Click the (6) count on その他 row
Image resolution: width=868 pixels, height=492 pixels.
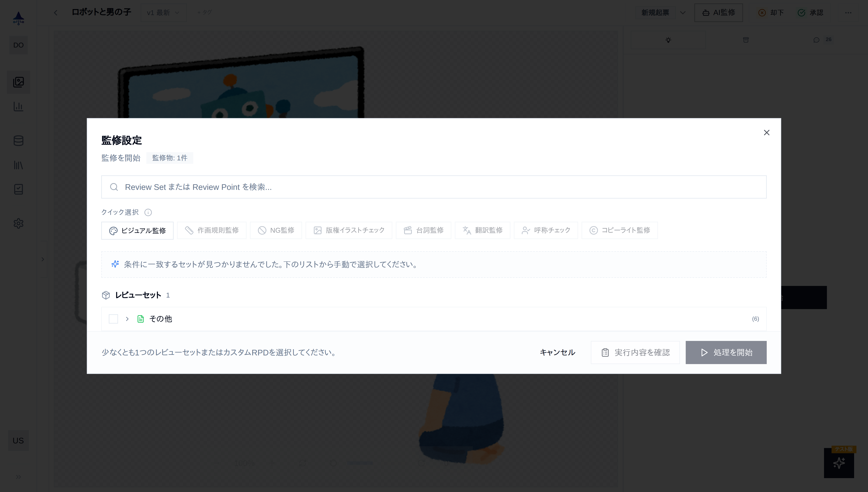click(755, 319)
